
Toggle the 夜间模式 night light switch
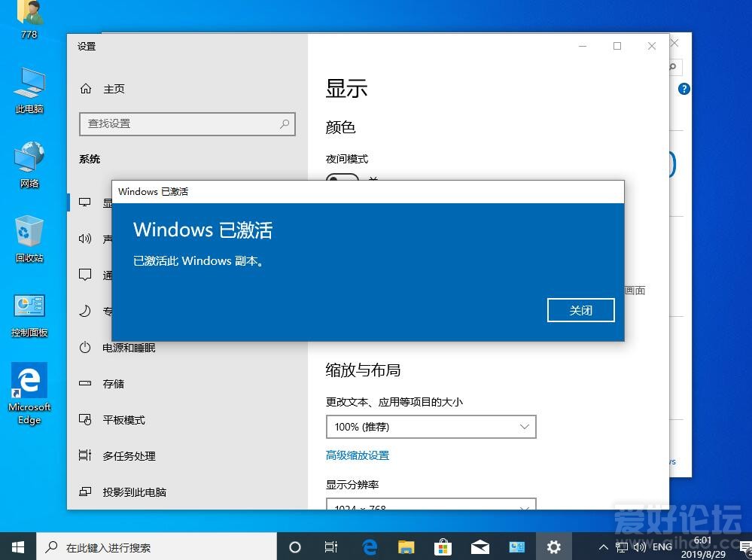point(343,178)
